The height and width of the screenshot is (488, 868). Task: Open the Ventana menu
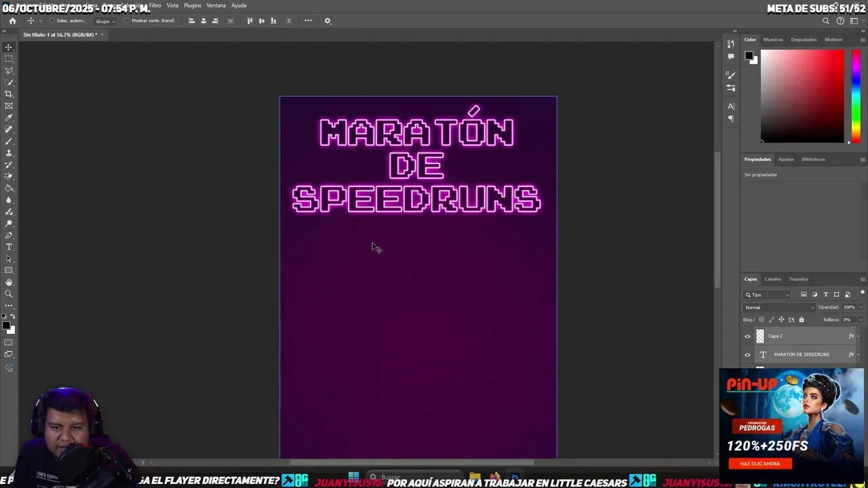tap(216, 5)
